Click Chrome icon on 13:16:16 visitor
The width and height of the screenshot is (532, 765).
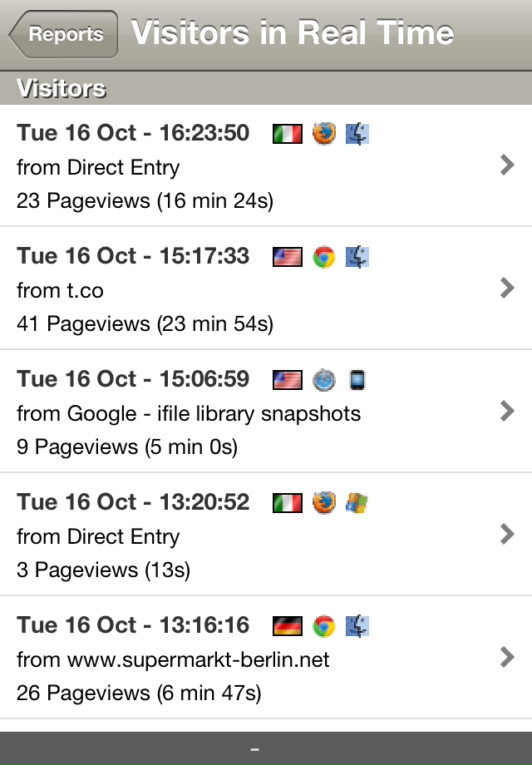point(323,626)
